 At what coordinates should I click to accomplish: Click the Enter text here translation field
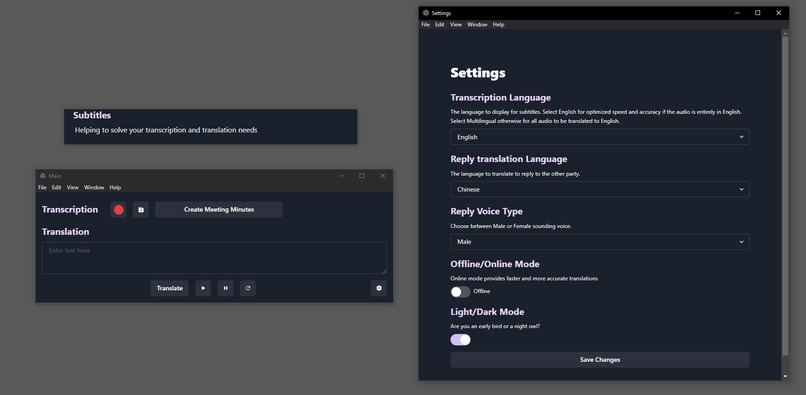point(214,258)
